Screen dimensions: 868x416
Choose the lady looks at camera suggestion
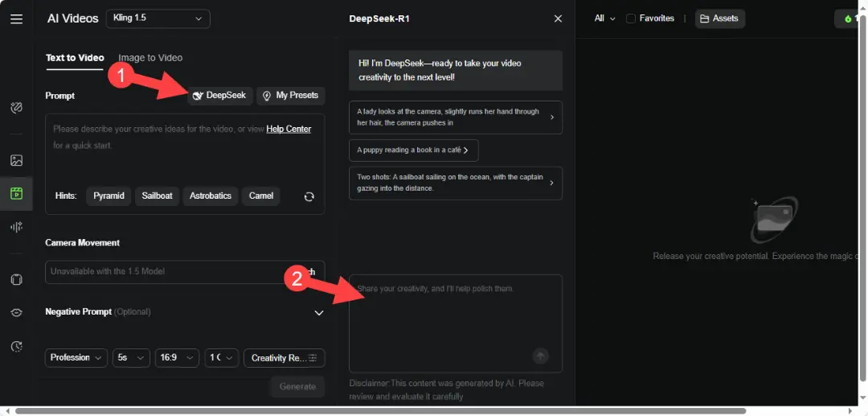[x=456, y=117]
